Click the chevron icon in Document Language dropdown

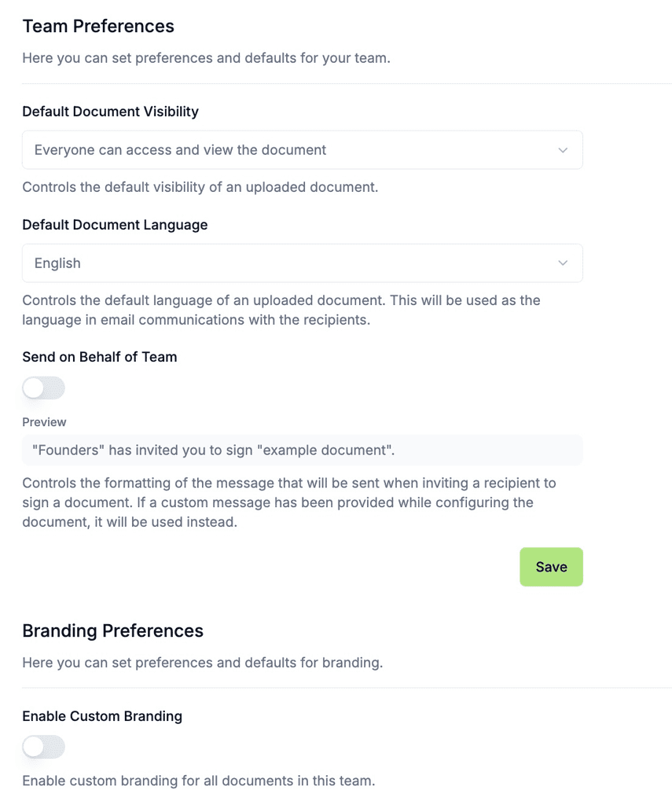[x=563, y=263]
